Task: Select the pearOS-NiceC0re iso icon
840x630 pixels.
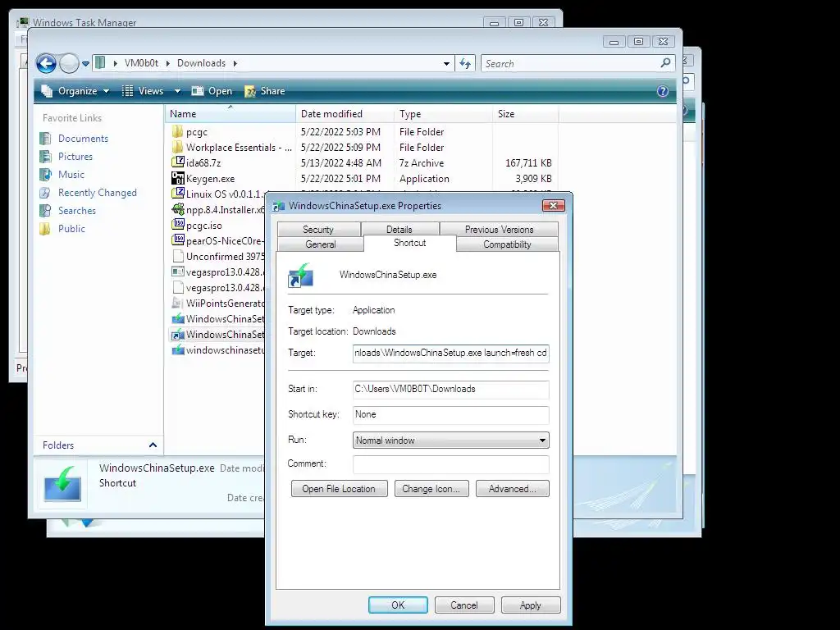Action: click(178, 240)
